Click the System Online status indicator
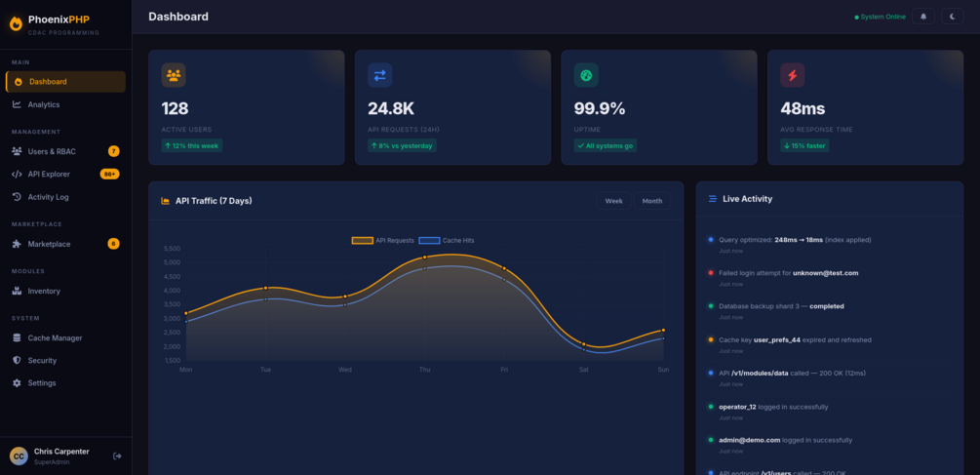 pos(880,17)
